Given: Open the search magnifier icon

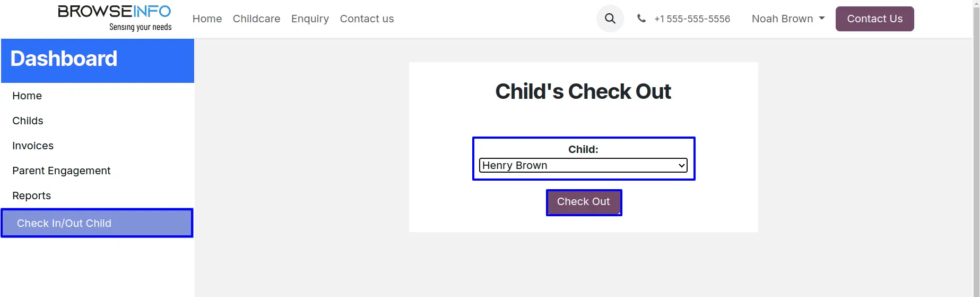Looking at the screenshot, I should coord(610,19).
